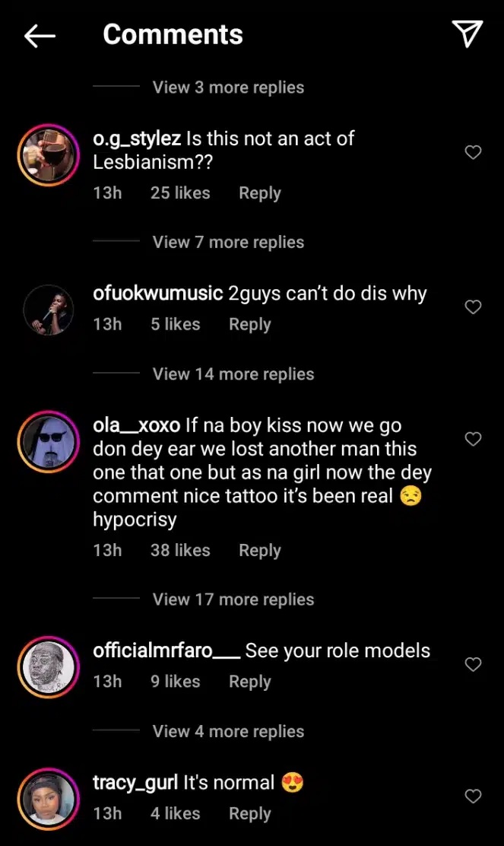This screenshot has width=504, height=846.
Task: Expand "View 7 more replies"
Action: tap(228, 243)
